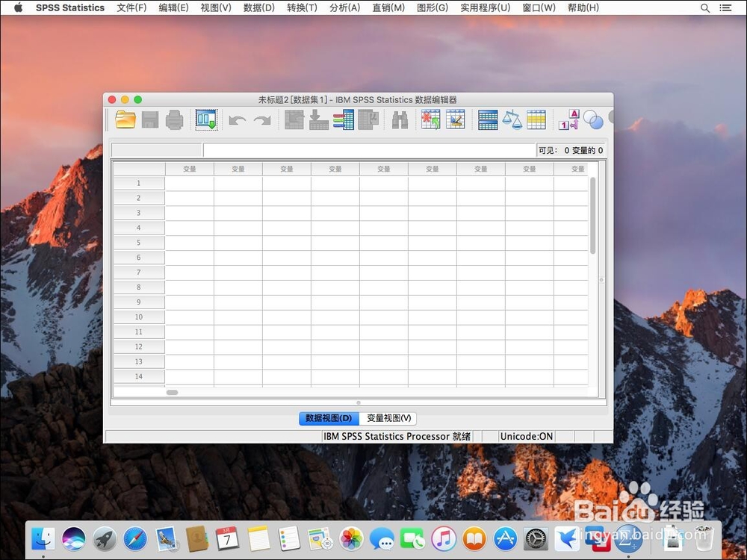Open the 编辑(E) menu
This screenshot has width=747, height=560.
173,7
